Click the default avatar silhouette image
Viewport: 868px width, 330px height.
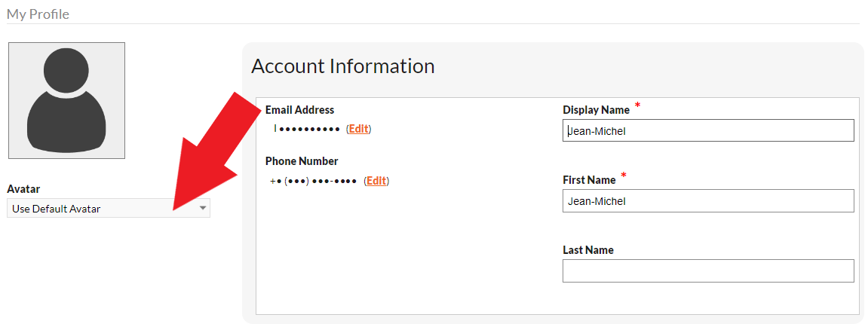tap(66, 101)
